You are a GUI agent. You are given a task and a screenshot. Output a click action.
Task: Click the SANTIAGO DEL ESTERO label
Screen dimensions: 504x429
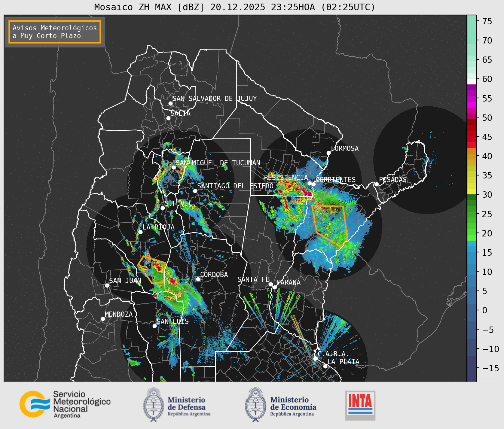(x=235, y=186)
